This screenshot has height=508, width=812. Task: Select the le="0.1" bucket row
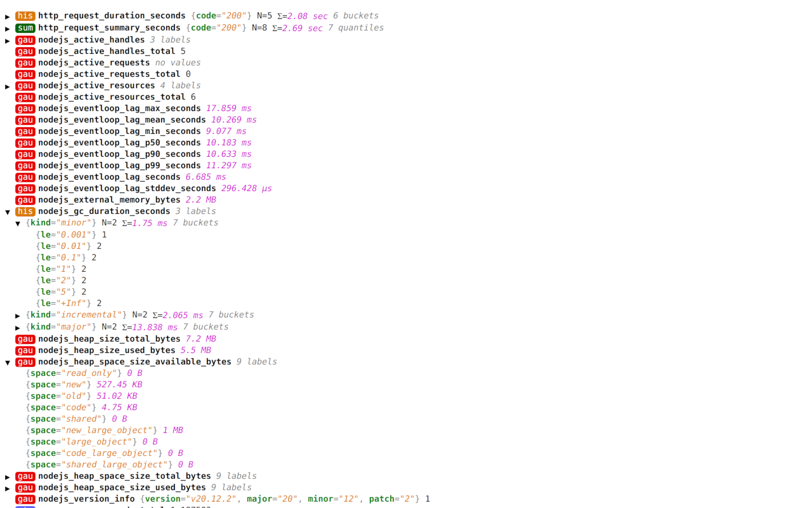(x=66, y=258)
